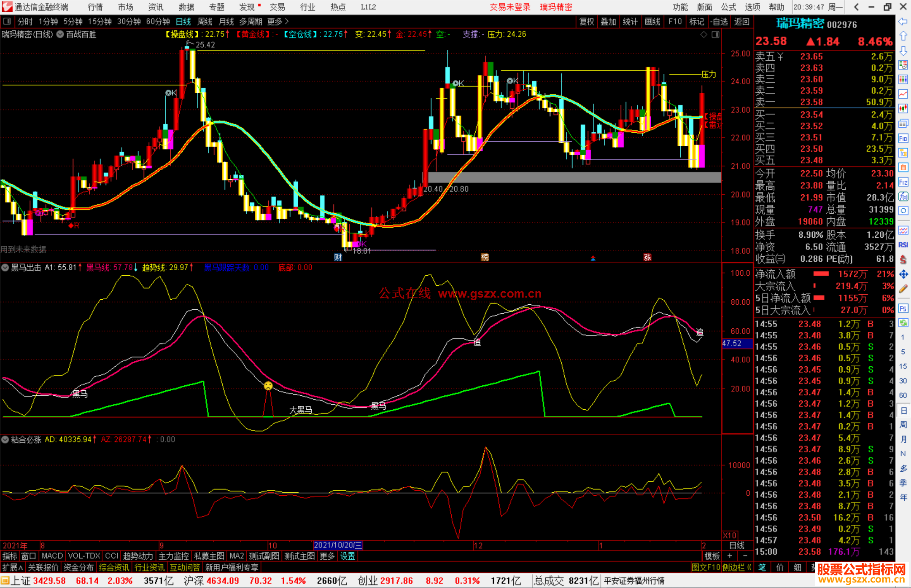Open the 更多 indicators dropdown at bottom
This screenshot has width=911, height=588.
[327, 556]
